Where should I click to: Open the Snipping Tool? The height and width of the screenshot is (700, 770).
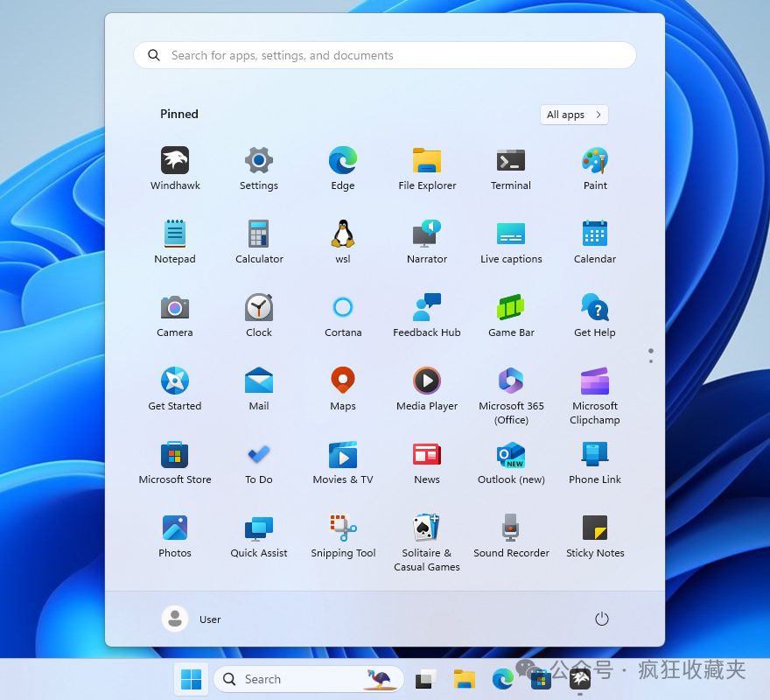point(342,528)
